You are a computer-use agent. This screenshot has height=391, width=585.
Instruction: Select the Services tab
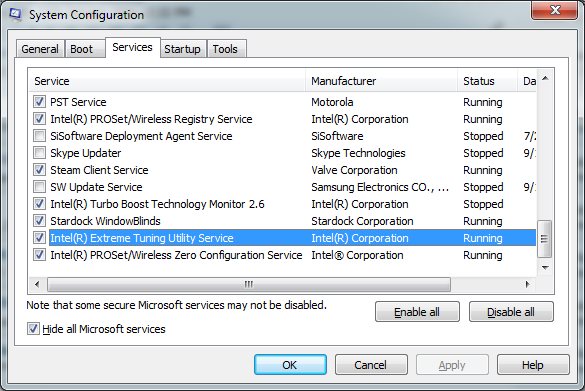point(132,47)
